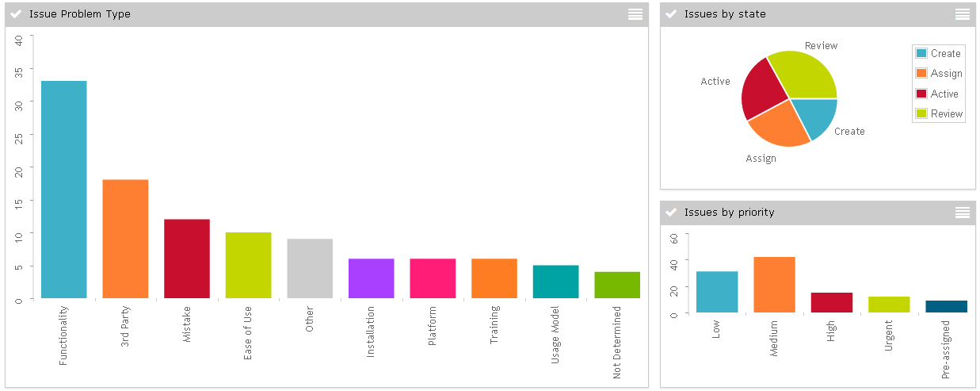980x391 pixels.
Task: Open the Issues by priority panel menu icon
Action: point(962,213)
